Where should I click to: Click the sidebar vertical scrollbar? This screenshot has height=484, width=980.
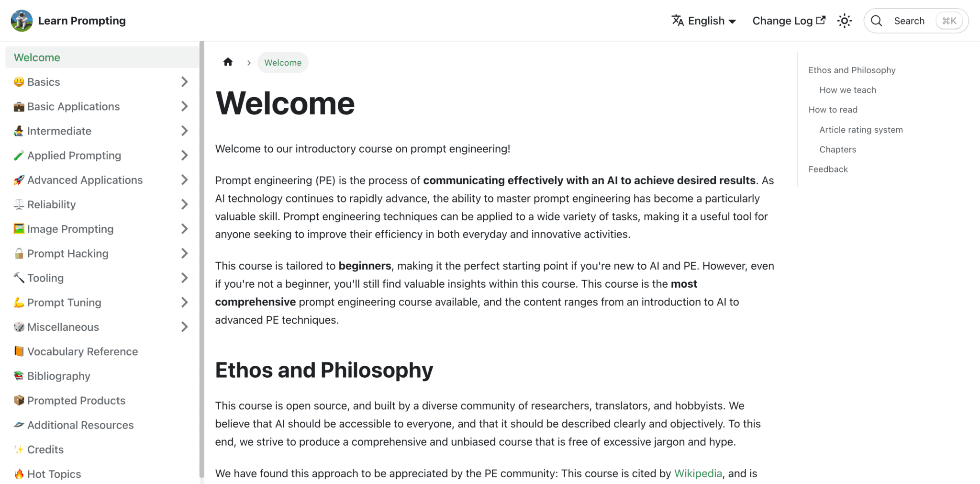pos(201,259)
